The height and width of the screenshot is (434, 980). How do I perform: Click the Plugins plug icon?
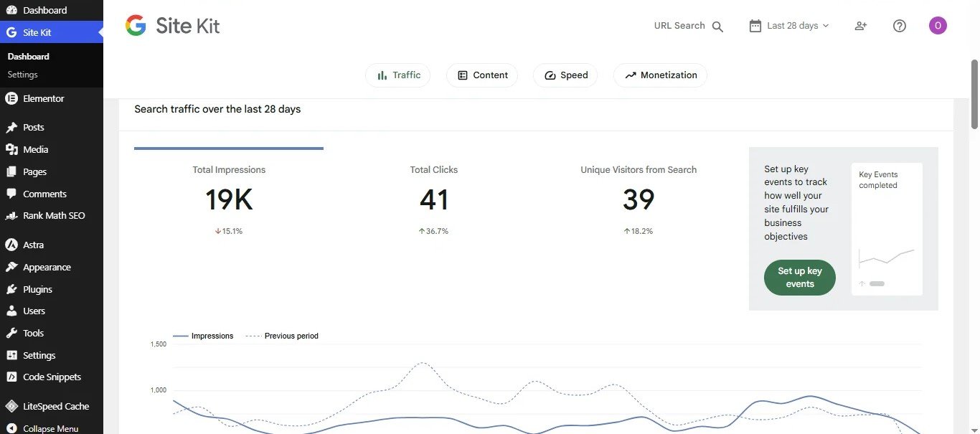click(x=11, y=289)
